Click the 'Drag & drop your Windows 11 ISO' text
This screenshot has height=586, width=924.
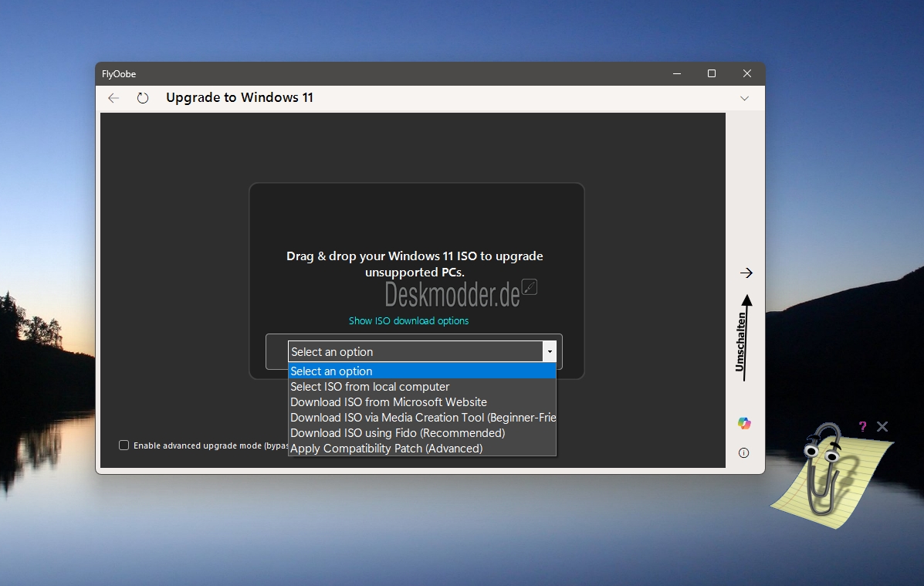pos(415,263)
